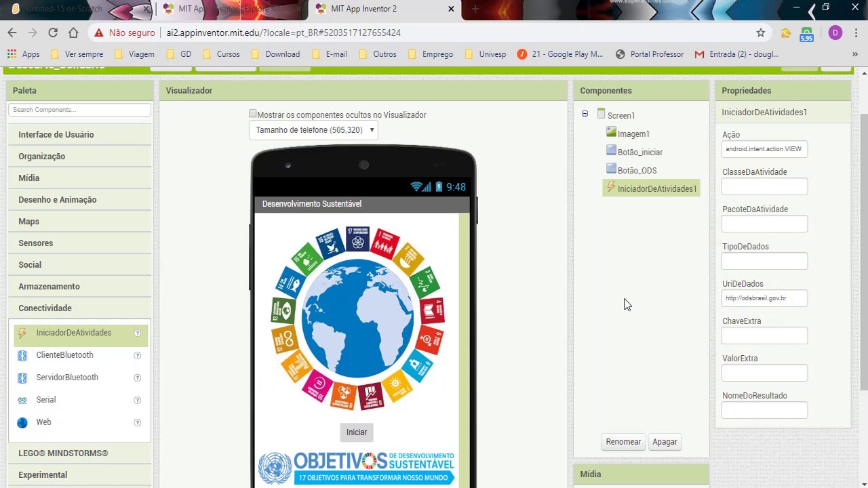The image size is (868, 488).
Task: Open the Univesp bookmark folder
Action: click(x=486, y=54)
